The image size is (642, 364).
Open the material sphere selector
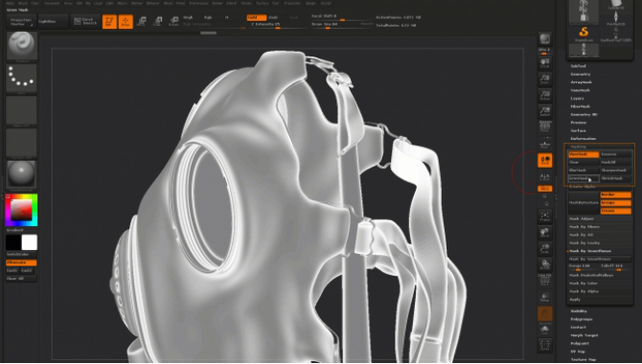coord(22,175)
